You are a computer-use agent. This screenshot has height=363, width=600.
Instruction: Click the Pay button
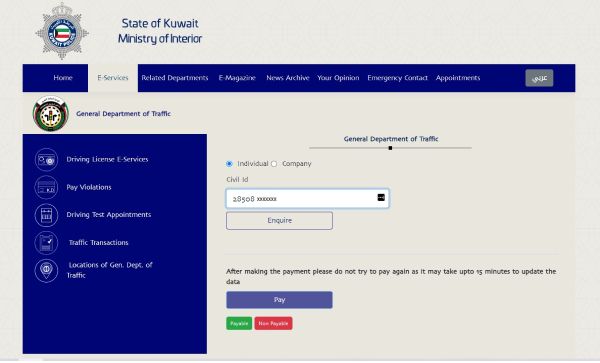[x=279, y=300]
